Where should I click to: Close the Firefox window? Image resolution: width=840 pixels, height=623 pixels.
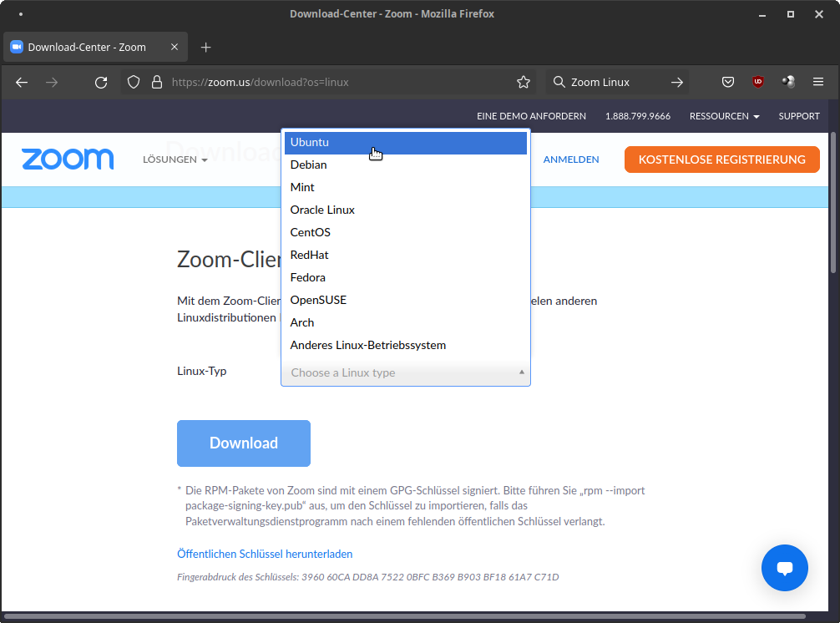click(x=818, y=14)
